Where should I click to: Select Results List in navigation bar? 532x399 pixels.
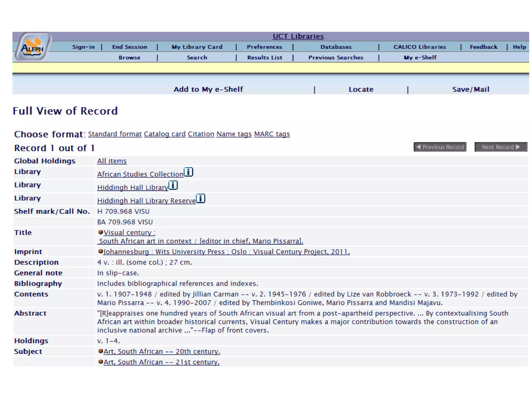[264, 58]
